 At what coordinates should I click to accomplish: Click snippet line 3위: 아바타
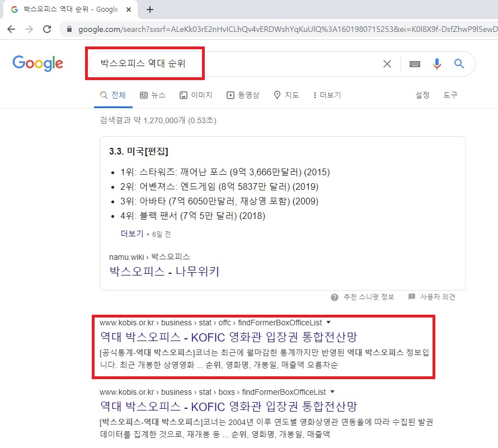click(219, 201)
